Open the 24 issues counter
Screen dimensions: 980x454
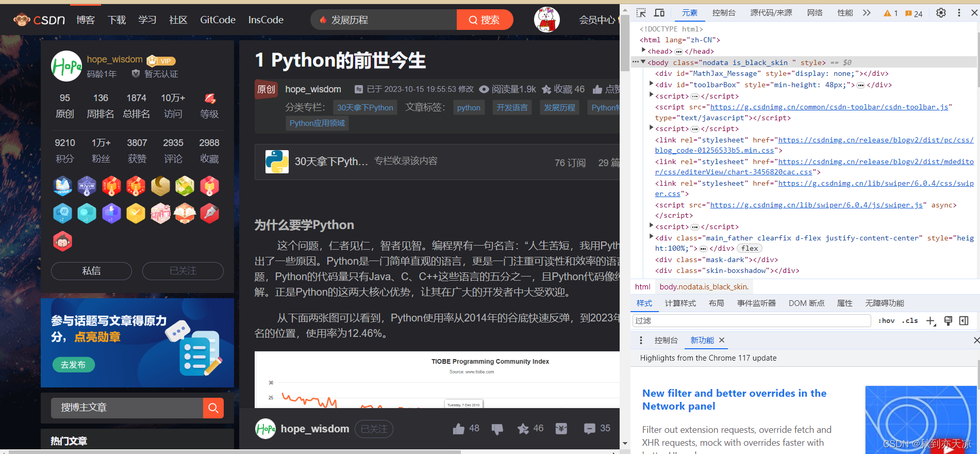[913, 13]
